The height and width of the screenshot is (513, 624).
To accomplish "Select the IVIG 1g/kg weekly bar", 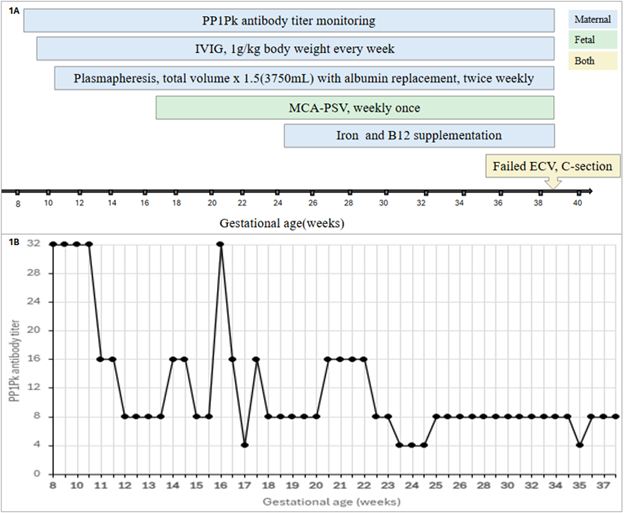I will (295, 49).
